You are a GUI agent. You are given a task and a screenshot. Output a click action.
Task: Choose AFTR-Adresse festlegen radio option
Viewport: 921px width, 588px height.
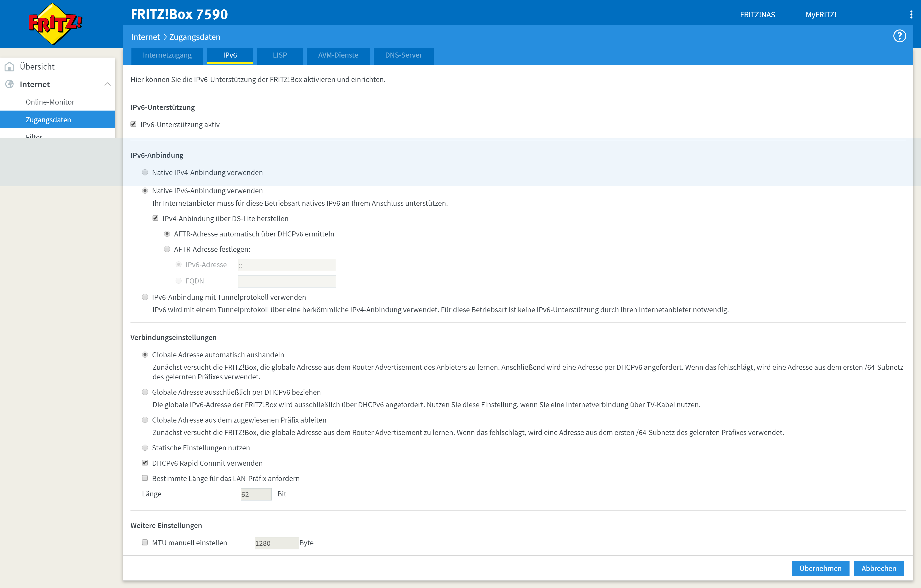click(167, 249)
